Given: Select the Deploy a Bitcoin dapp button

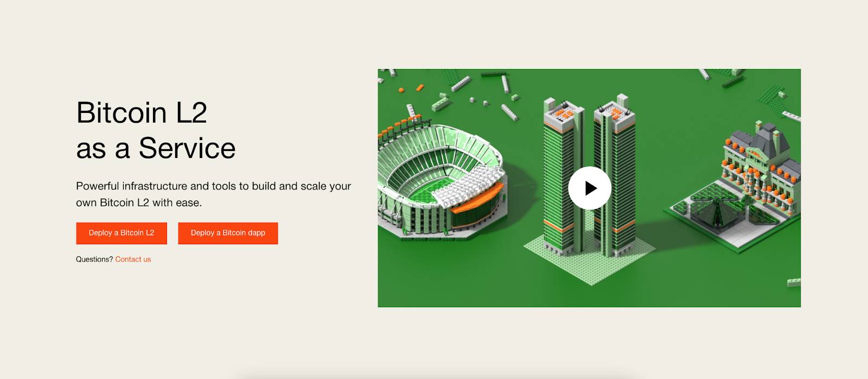Looking at the screenshot, I should click(x=228, y=233).
